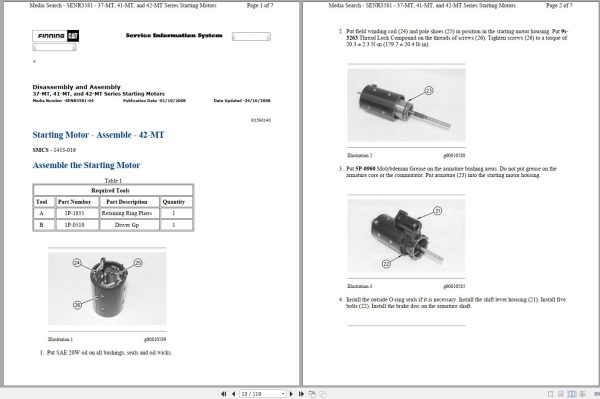Click the 'Starting Motor - Assemble - 42-MT' heading
Image resolution: width=600 pixels, height=399 pixels.
point(98,135)
